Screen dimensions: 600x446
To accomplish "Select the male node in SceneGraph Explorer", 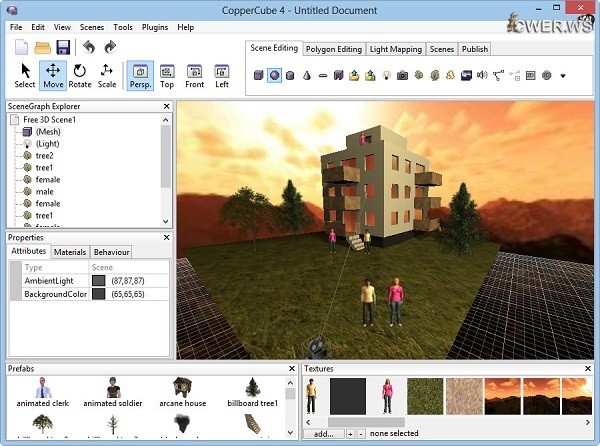I will tap(45, 191).
